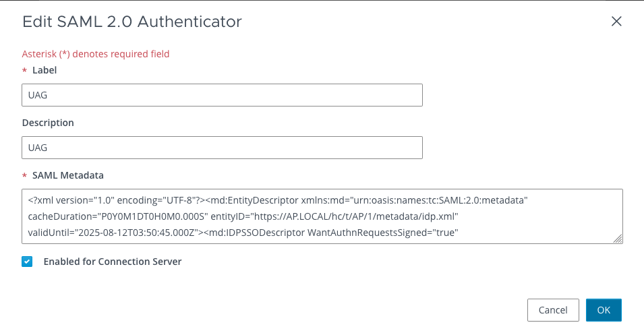Screen dimensions: 644x333
Task: Click the "Description" field caption
Action: tap(48, 123)
